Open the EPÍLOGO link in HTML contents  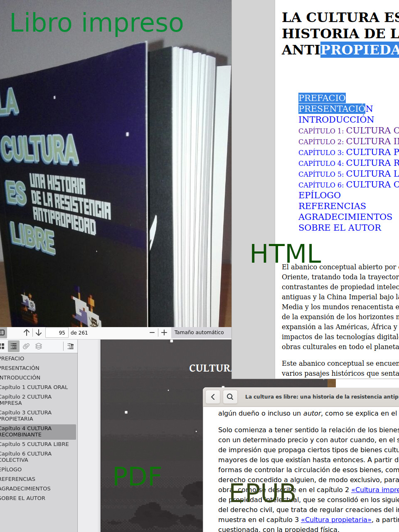[319, 195]
